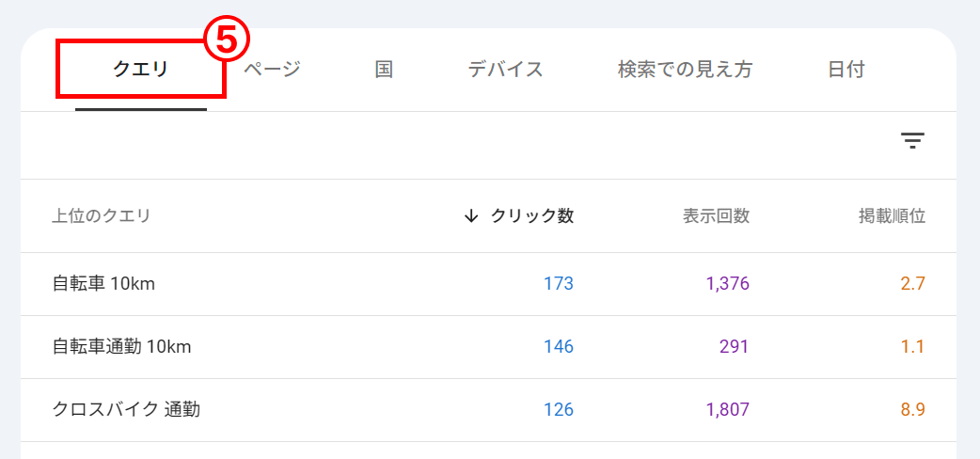This screenshot has width=980, height=459.
Task: Switch to the デバイス tab
Action: [506, 70]
